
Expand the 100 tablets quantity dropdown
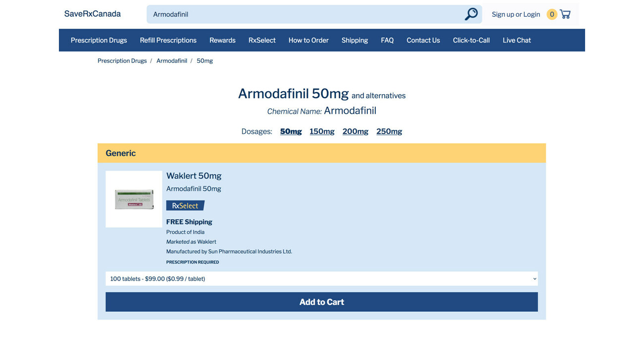[322, 279]
